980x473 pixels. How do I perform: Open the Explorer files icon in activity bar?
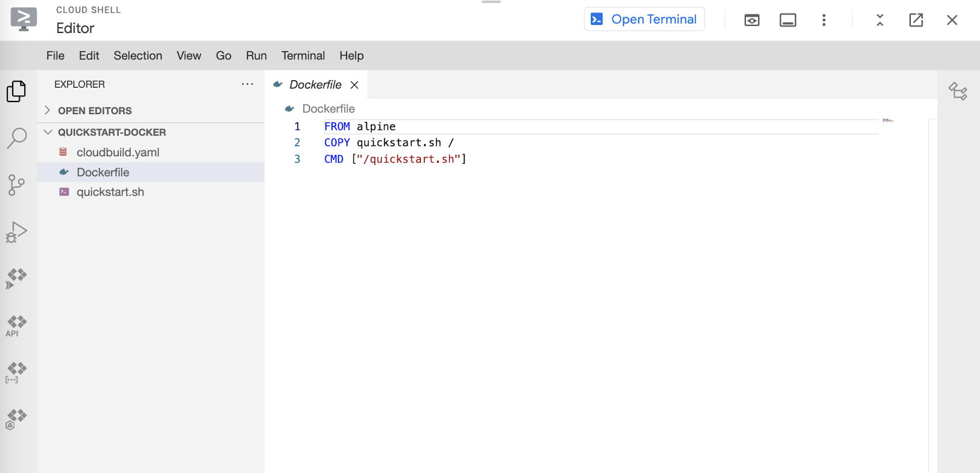pos(17,91)
